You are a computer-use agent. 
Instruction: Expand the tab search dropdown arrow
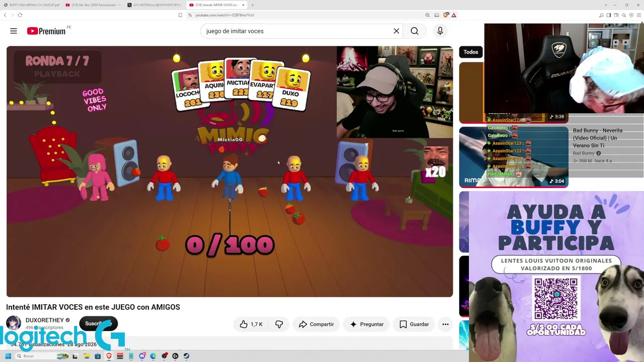pos(607,5)
